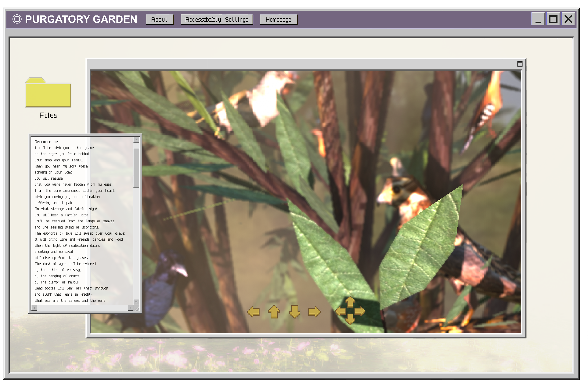Click the poem box vertical scrollbar thumb

(x=136, y=168)
